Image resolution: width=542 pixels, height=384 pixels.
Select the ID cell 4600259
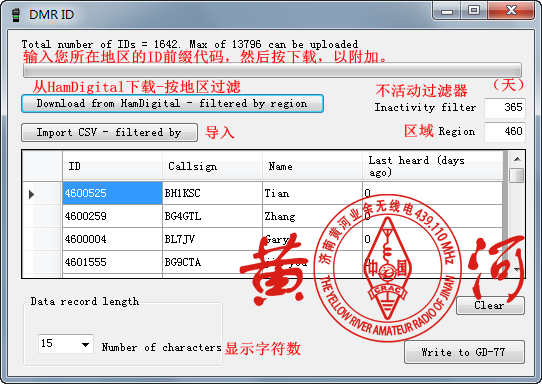[112, 216]
